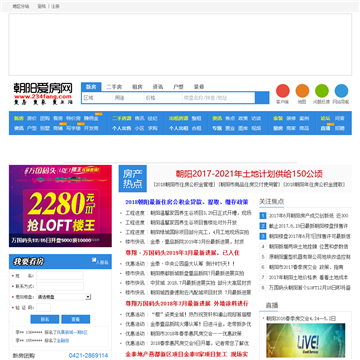Switch to the 二手房 search tab
The width and height of the screenshot is (360, 360).
click(114, 87)
